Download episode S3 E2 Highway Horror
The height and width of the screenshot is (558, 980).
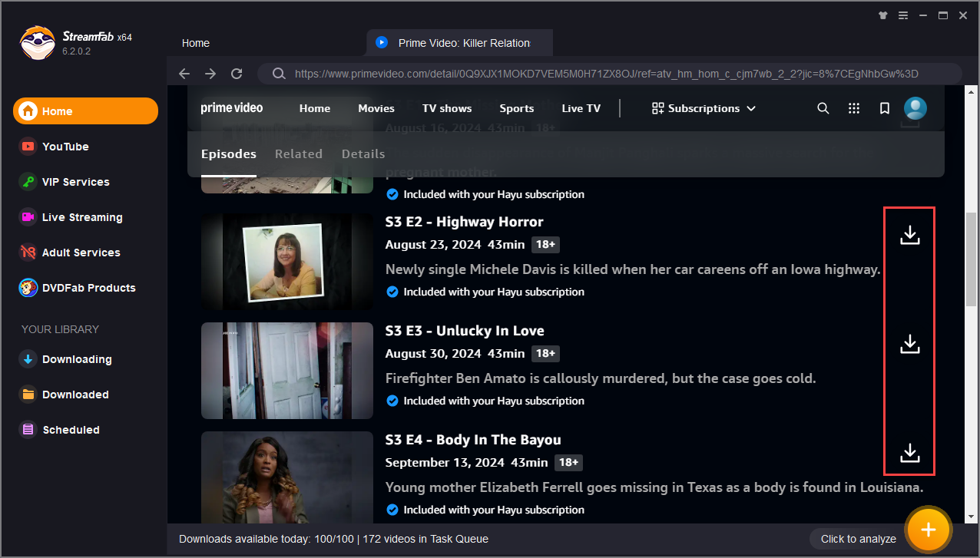909,235
